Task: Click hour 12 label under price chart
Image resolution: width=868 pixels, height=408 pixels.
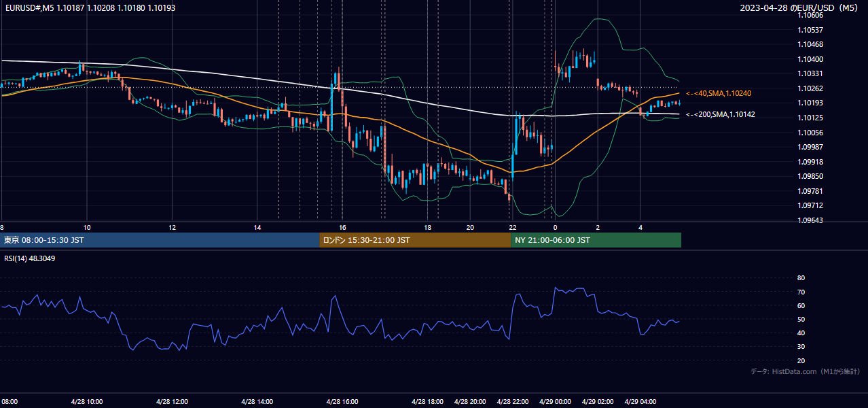Action: pos(172,227)
